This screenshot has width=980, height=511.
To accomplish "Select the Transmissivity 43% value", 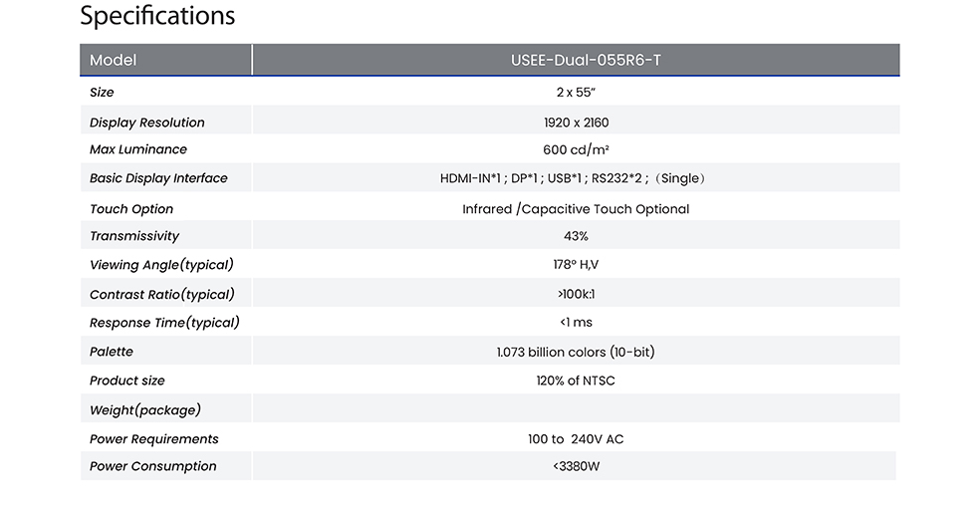I will (x=576, y=236).
